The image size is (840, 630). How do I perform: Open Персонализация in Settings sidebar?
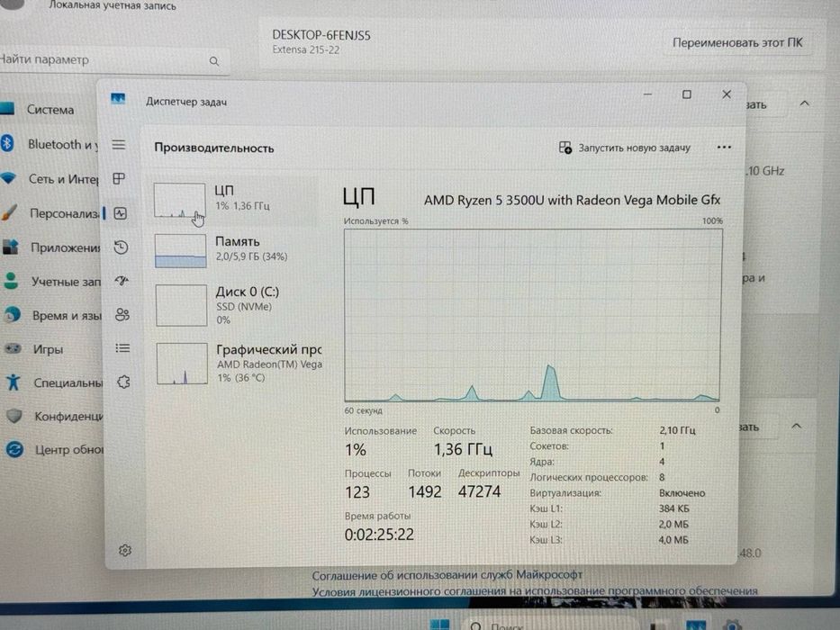51,213
